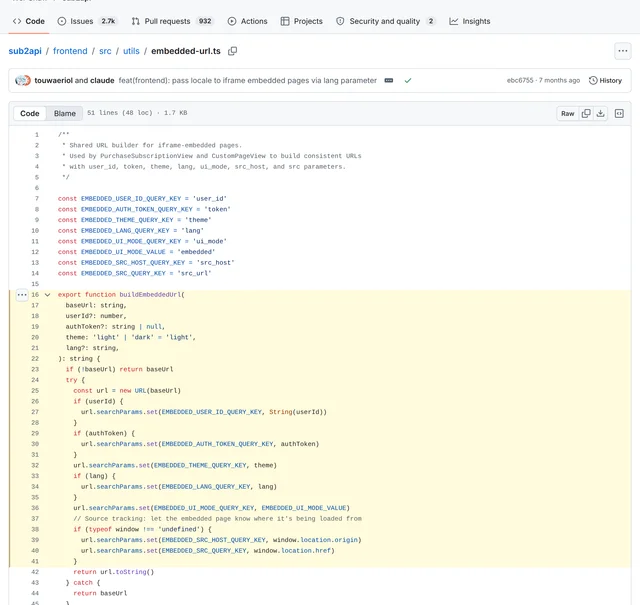Click the buildEmbeddedUrl function name
This screenshot has width=640, height=605.
pyautogui.click(x=150, y=294)
